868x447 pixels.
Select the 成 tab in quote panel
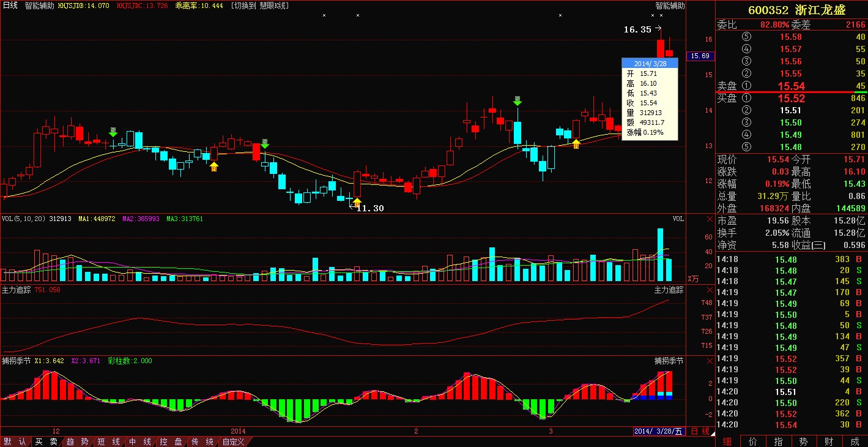click(855, 441)
